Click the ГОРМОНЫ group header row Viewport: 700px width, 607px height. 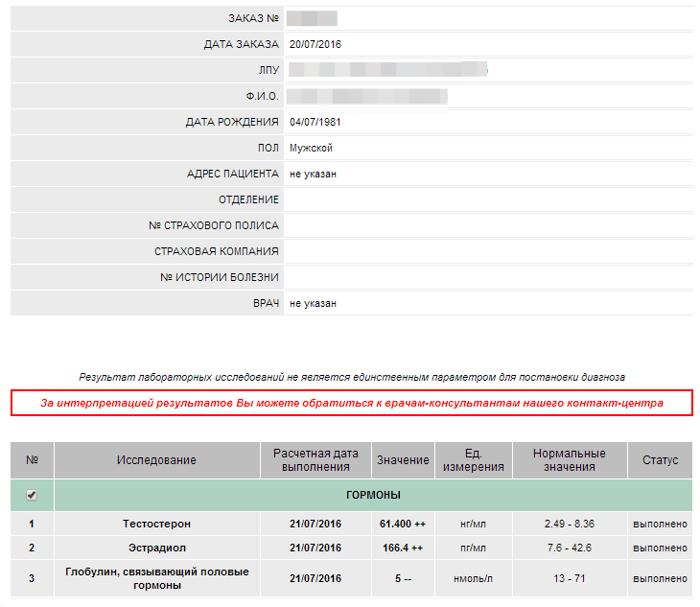[373, 495]
